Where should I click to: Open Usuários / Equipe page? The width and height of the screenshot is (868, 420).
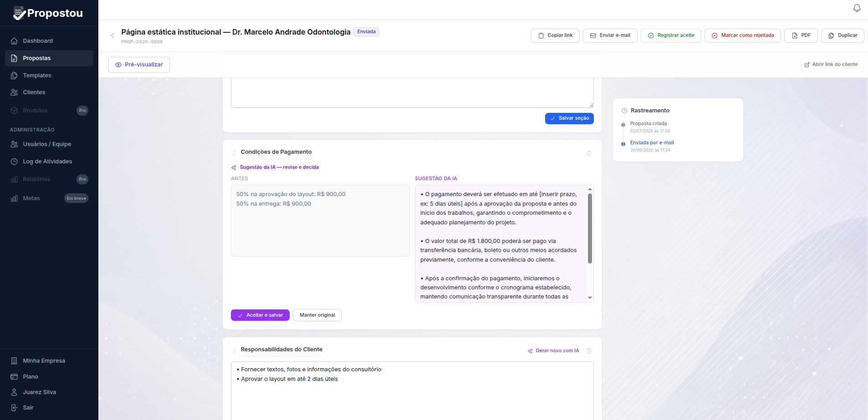pyautogui.click(x=49, y=144)
